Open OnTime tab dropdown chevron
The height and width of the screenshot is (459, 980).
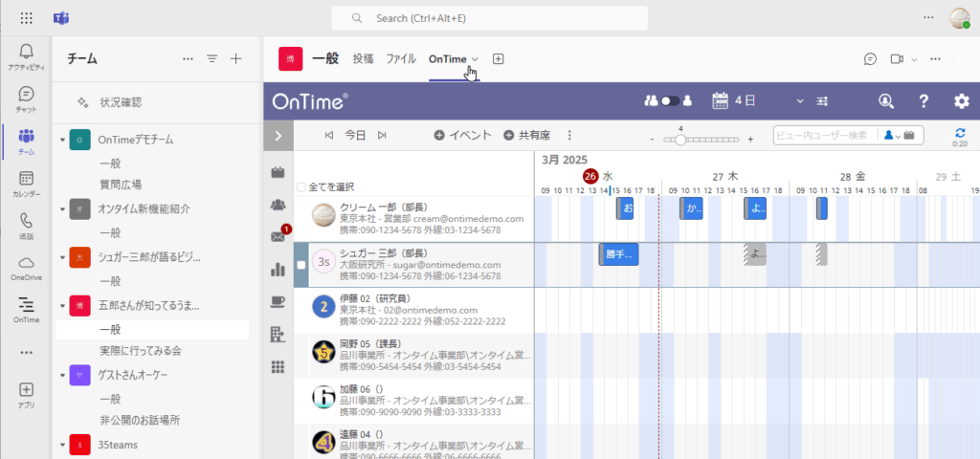(x=475, y=59)
